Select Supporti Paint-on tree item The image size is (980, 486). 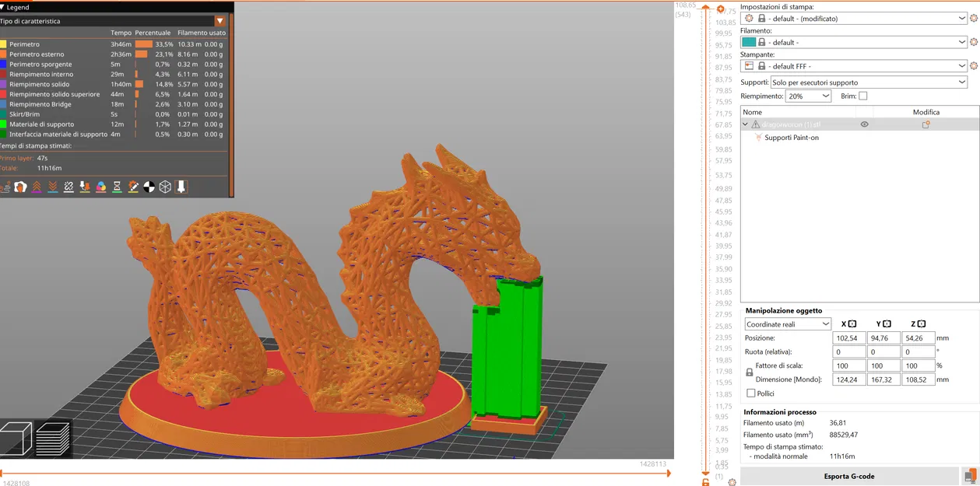tap(792, 138)
